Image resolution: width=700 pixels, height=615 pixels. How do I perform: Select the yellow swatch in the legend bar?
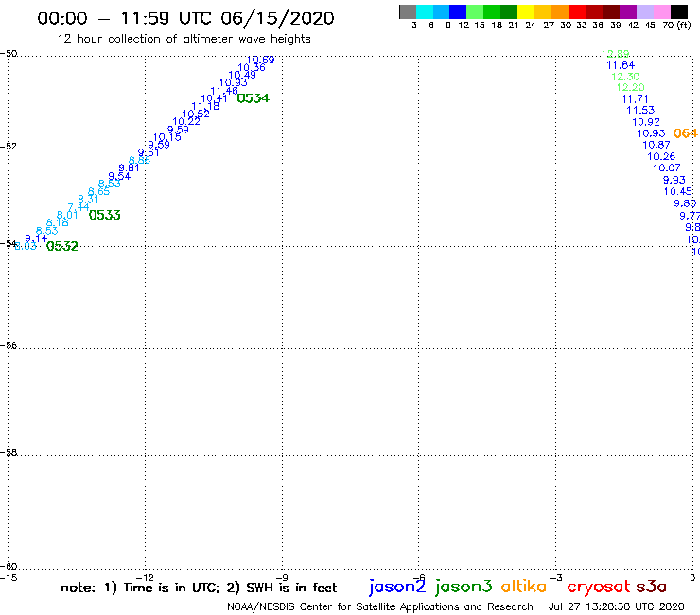[x=526, y=11]
